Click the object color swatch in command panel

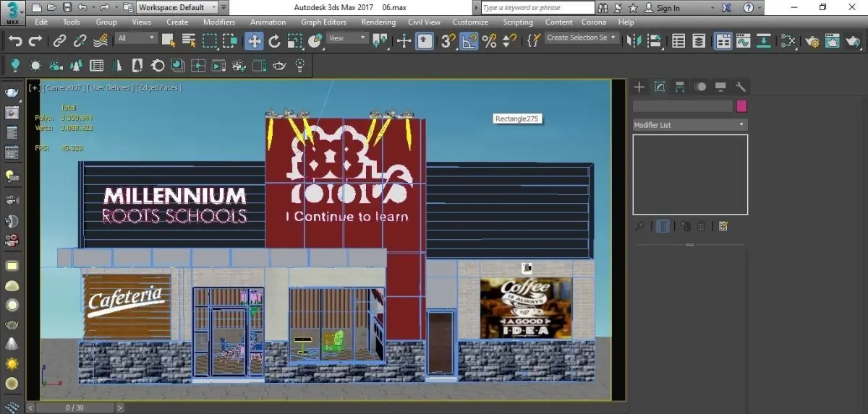coord(741,106)
